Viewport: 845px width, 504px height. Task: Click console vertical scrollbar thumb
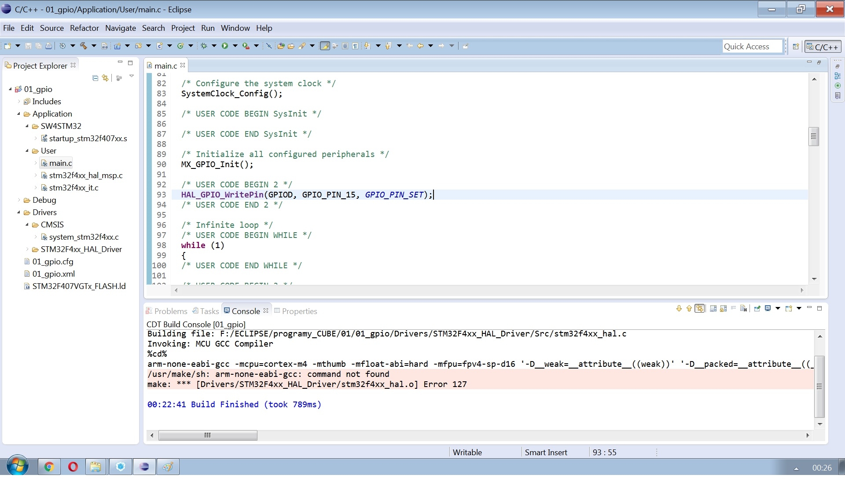(819, 386)
